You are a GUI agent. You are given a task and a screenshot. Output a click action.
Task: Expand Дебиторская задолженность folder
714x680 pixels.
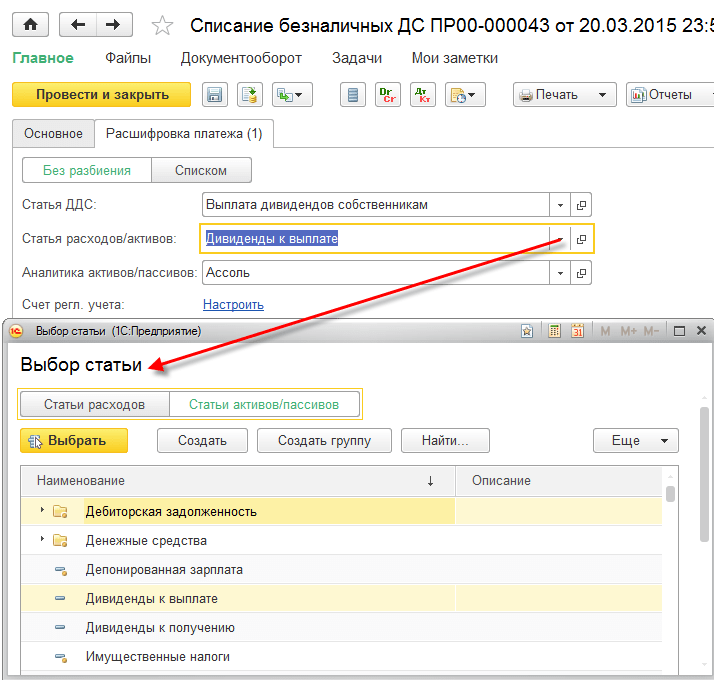click(42, 511)
